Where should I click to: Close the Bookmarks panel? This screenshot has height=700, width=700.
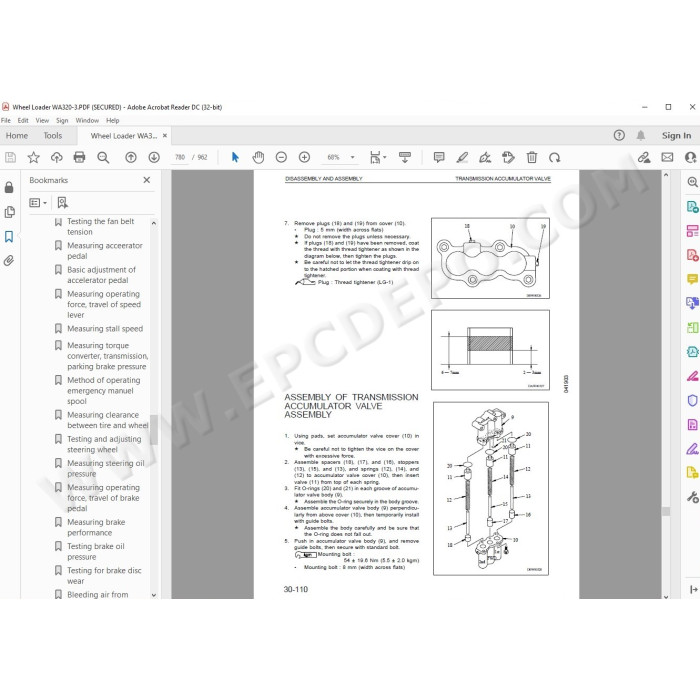click(x=146, y=180)
